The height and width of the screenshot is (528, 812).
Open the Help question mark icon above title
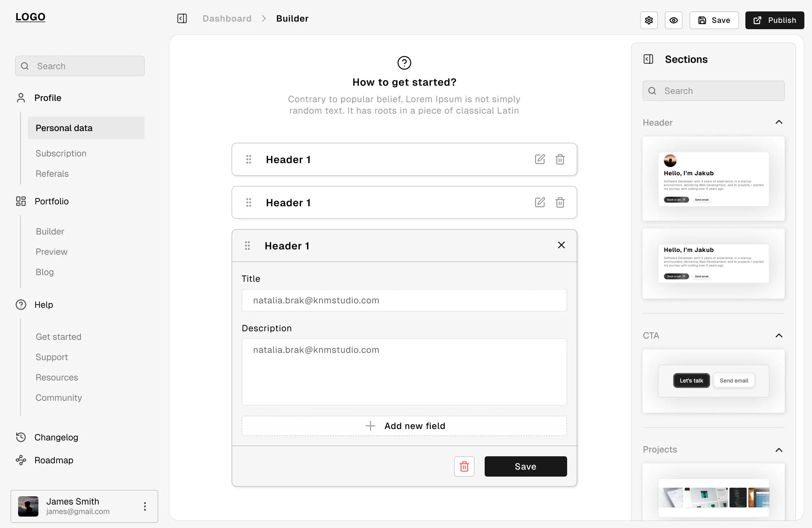pyautogui.click(x=404, y=63)
